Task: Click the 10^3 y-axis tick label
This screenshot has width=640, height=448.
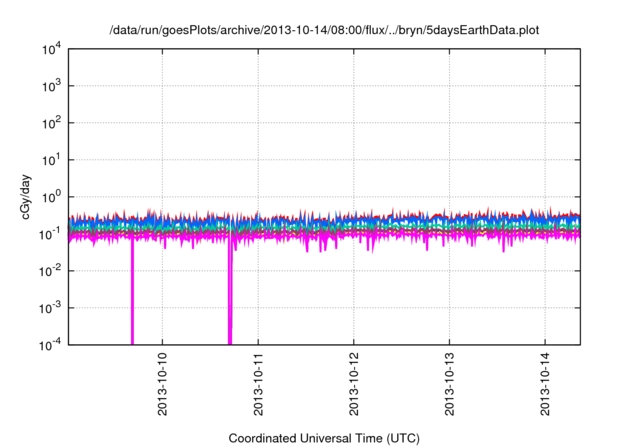Action: [x=51, y=86]
